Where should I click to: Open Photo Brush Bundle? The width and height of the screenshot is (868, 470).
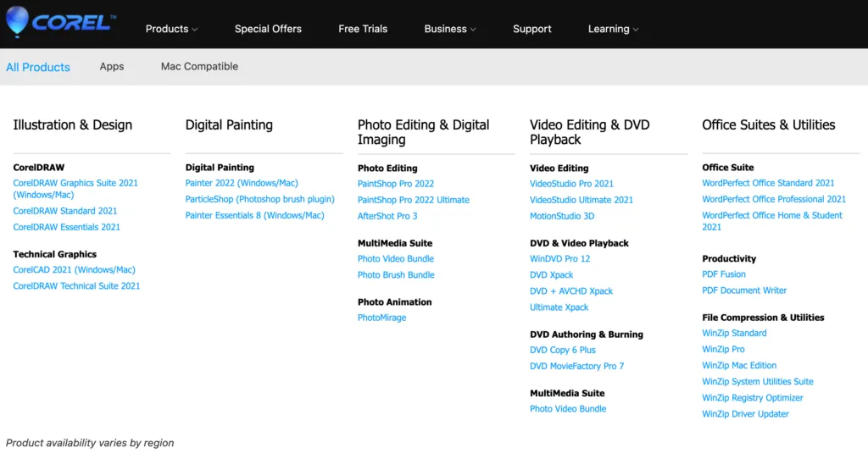(396, 275)
